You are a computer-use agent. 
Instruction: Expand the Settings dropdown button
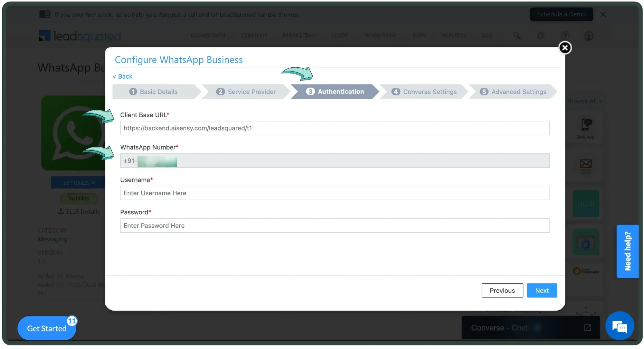(78, 183)
